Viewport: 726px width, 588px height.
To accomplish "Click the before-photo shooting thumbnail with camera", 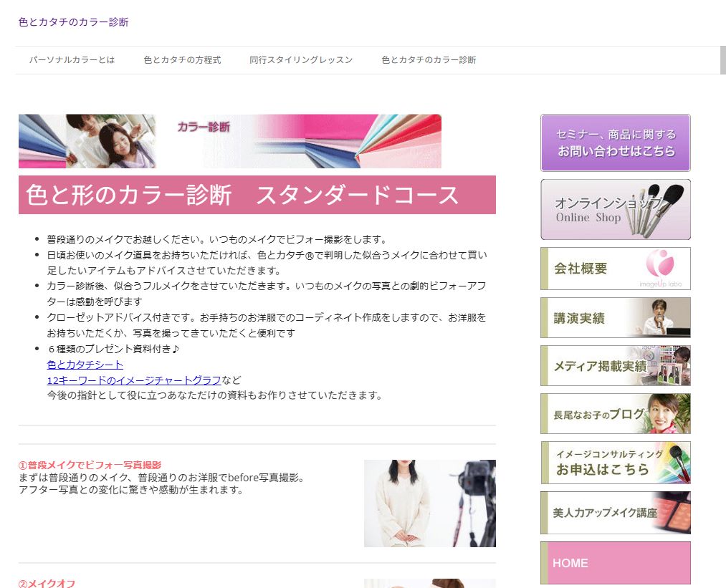I will (x=429, y=503).
